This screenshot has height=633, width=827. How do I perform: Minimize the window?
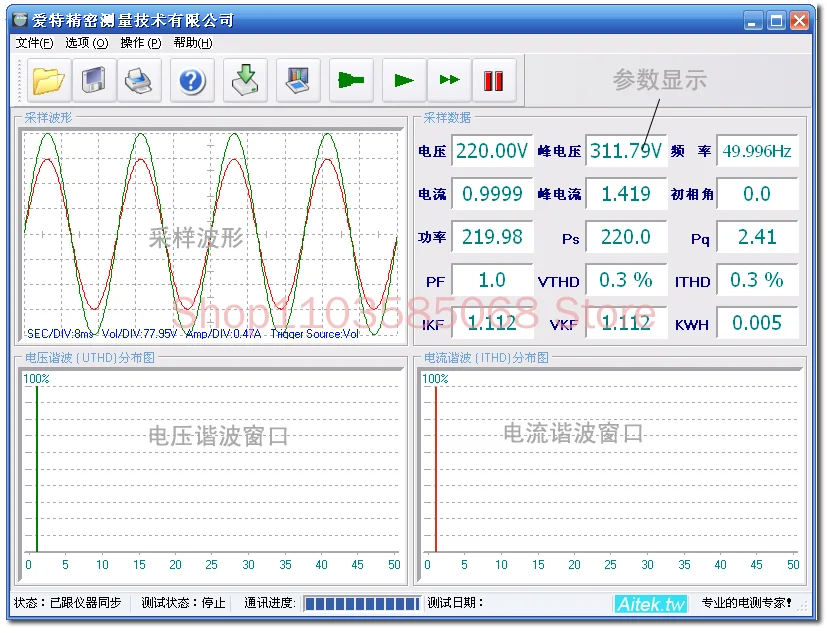(752, 21)
